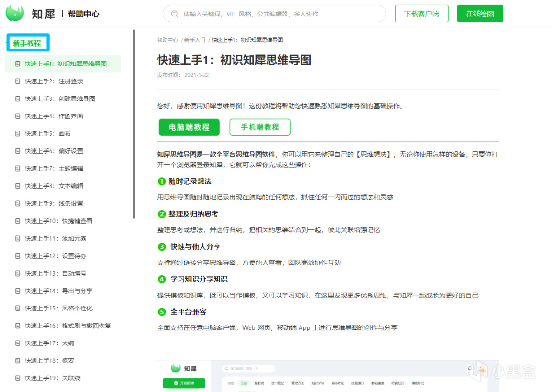
Task: Click document icon beside 快速上手4:作图界面
Action: (17, 116)
